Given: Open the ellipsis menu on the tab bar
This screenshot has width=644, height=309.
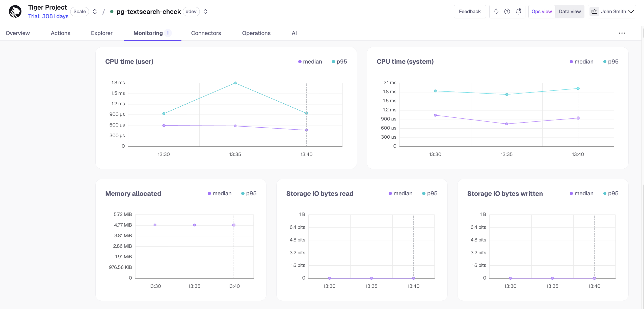Looking at the screenshot, I should (x=622, y=33).
